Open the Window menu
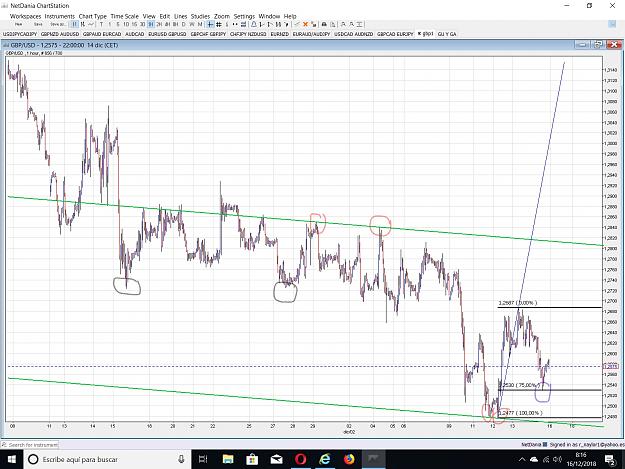The image size is (625, 469). (x=269, y=16)
